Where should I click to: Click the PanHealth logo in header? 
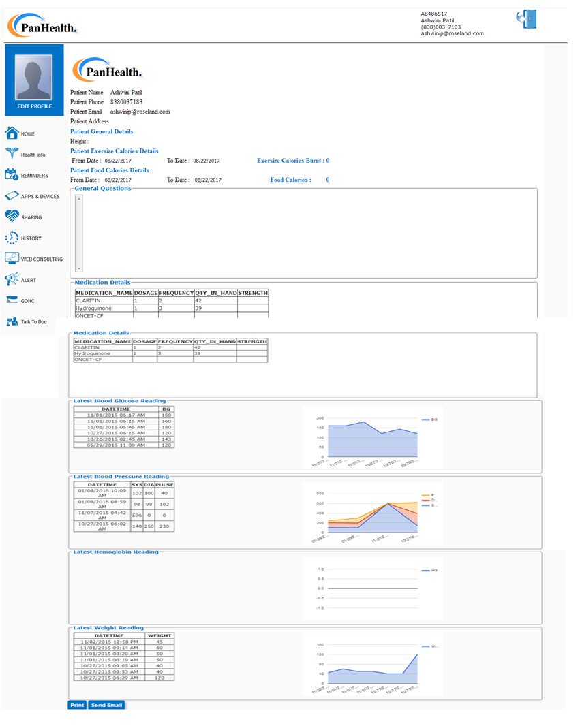pos(42,27)
